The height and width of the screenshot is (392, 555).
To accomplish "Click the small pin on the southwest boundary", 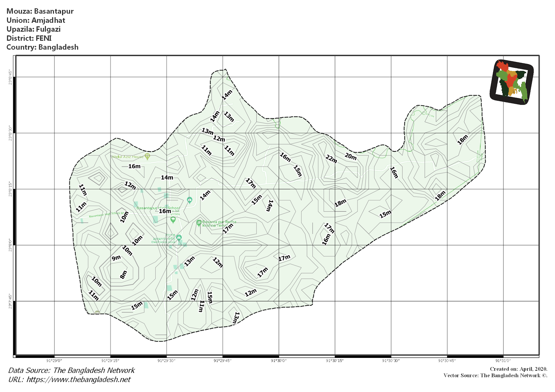I will coord(97,313).
